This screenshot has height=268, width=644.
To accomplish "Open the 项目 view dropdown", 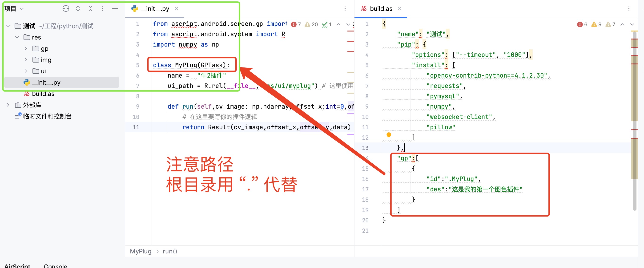I will tap(14, 9).
